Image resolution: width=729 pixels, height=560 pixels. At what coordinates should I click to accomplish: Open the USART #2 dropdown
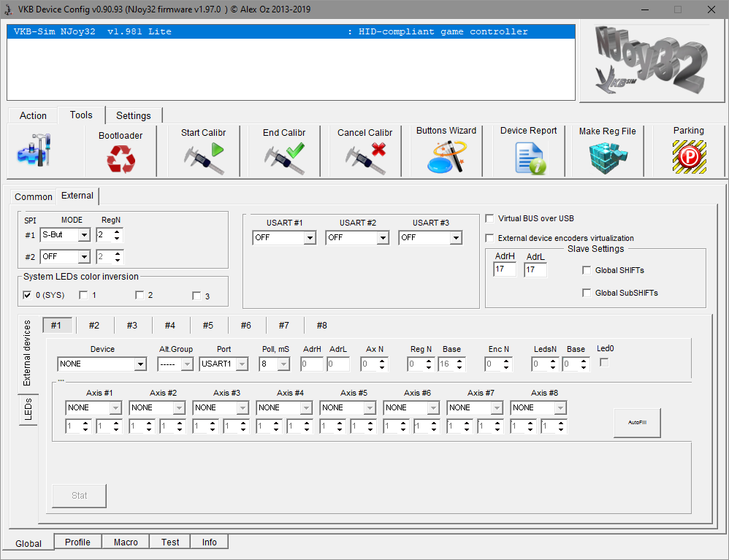coord(383,238)
